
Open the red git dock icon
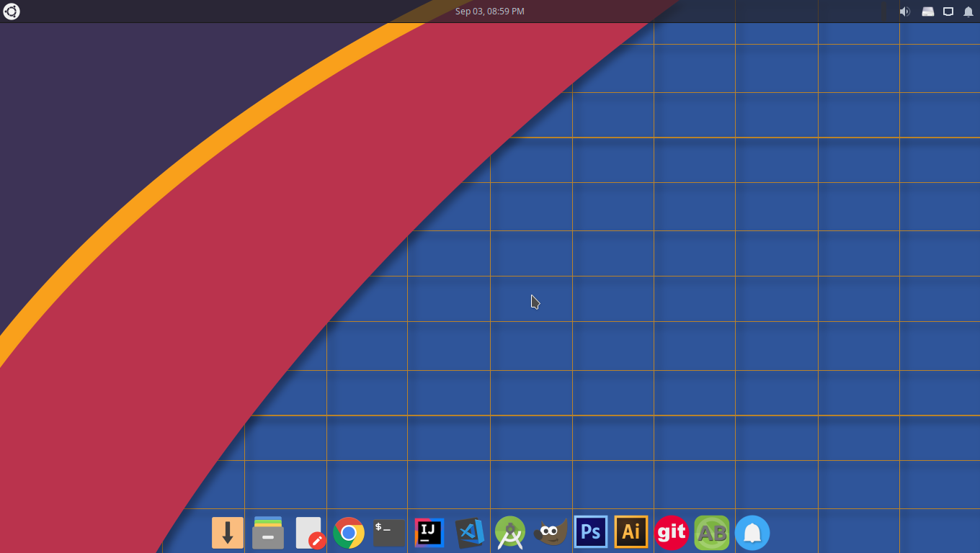(672, 533)
